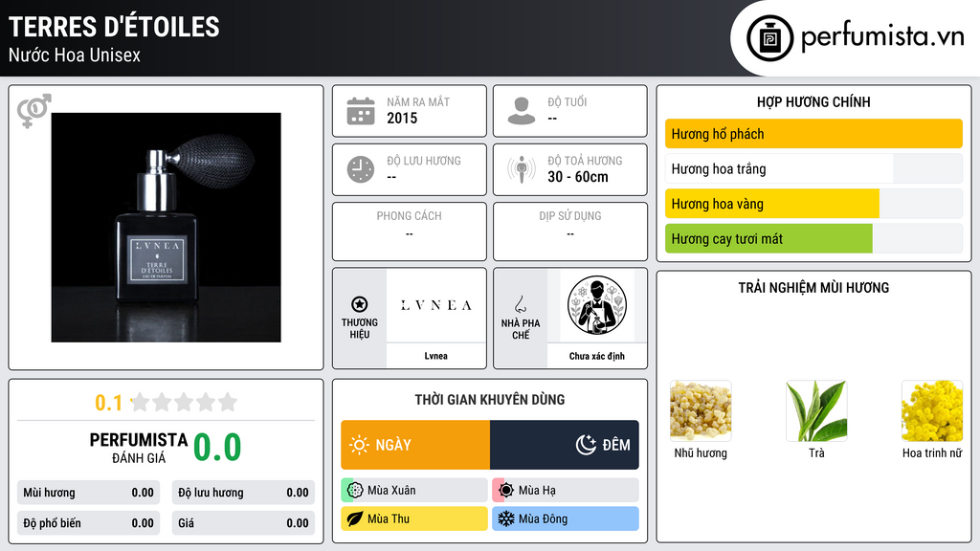Click the Nước Hoa Unisex subtitle

(75, 55)
